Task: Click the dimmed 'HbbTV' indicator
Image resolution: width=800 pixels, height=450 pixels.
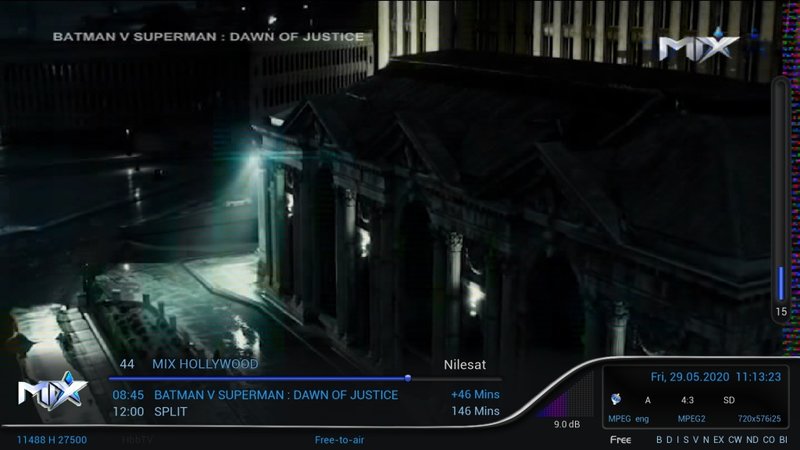Action: click(137, 440)
